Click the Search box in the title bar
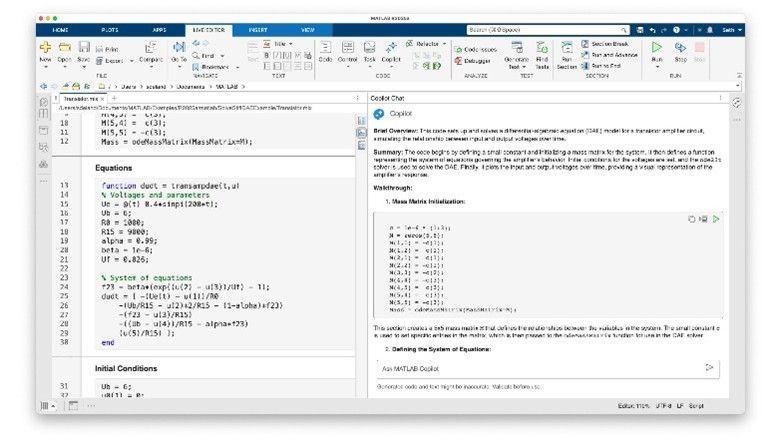This screenshot has height=440, width=782. tap(548, 30)
